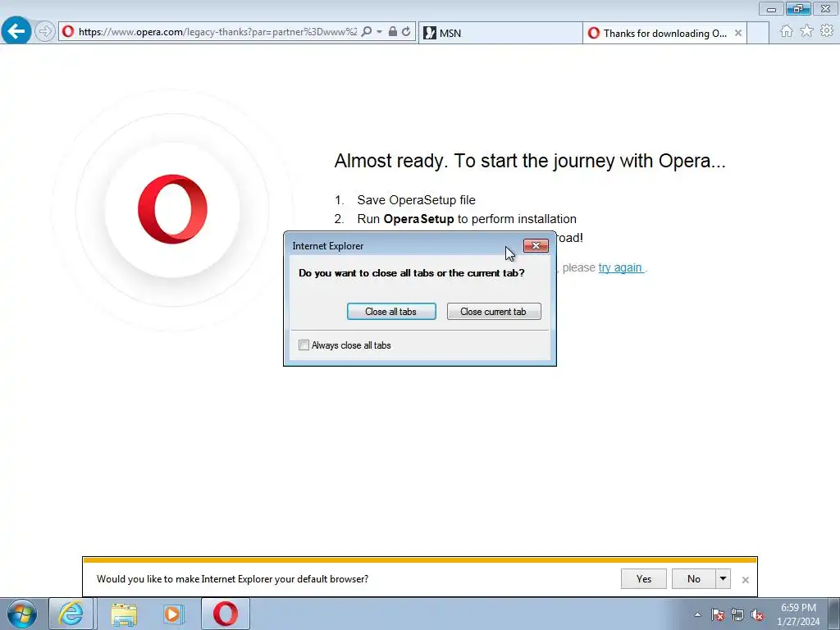
Task: Minimize the Internet Explorer window
Action: pos(771,8)
